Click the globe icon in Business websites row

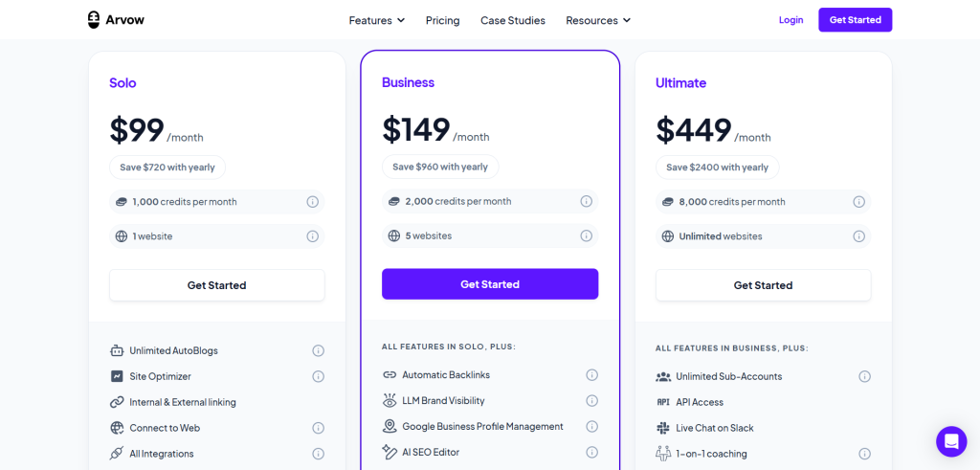click(x=393, y=235)
